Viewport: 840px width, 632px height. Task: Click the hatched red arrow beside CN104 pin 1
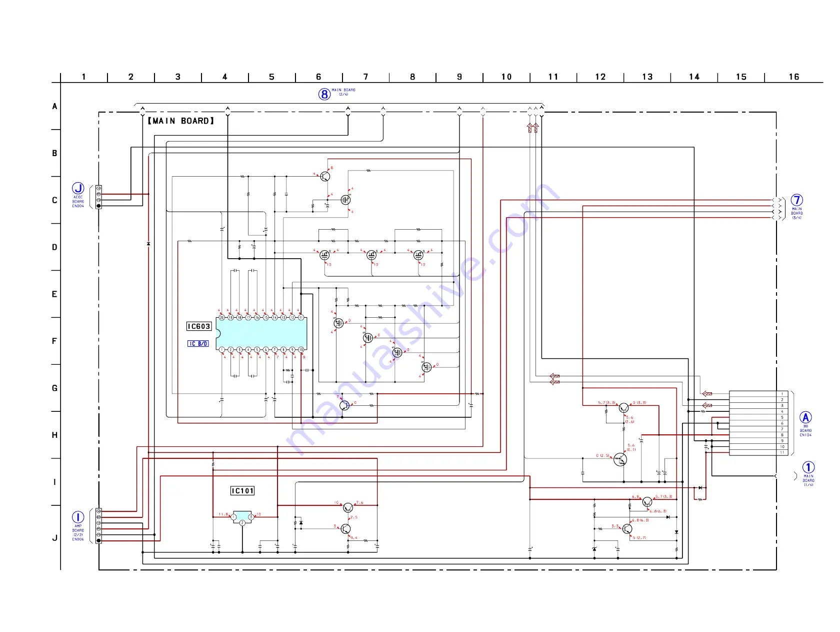tap(707, 394)
